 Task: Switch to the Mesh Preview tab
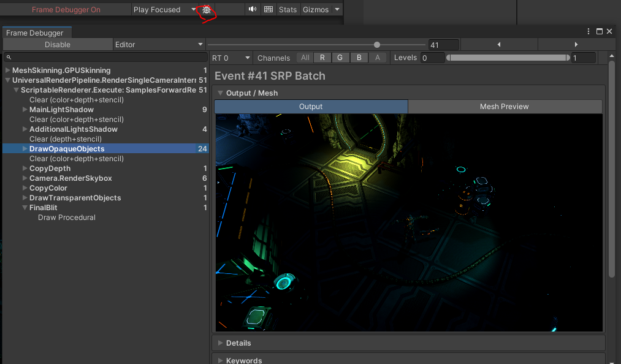coord(504,107)
